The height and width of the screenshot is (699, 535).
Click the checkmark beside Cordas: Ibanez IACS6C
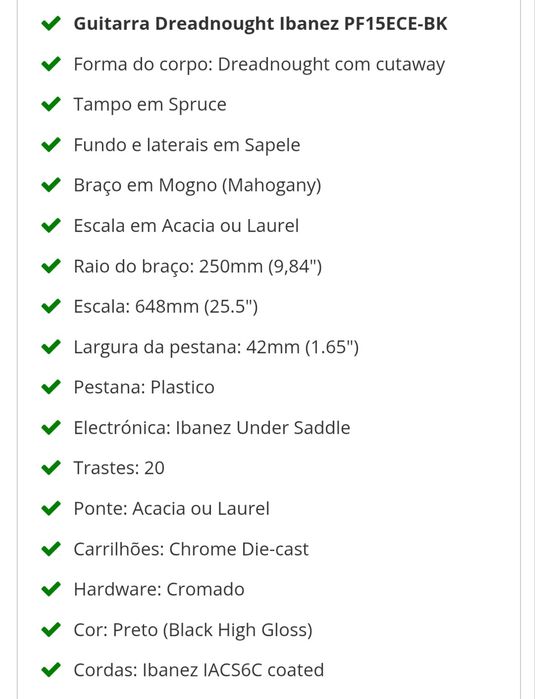51,670
